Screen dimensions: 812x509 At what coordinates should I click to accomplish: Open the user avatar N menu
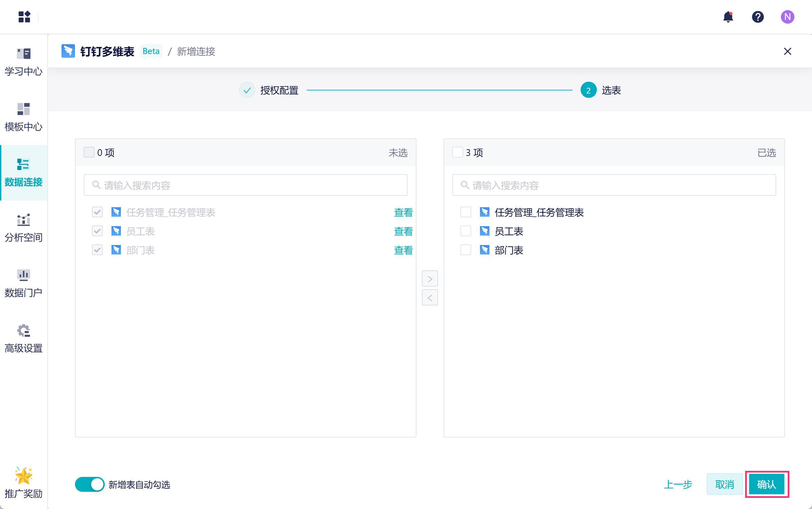click(787, 17)
